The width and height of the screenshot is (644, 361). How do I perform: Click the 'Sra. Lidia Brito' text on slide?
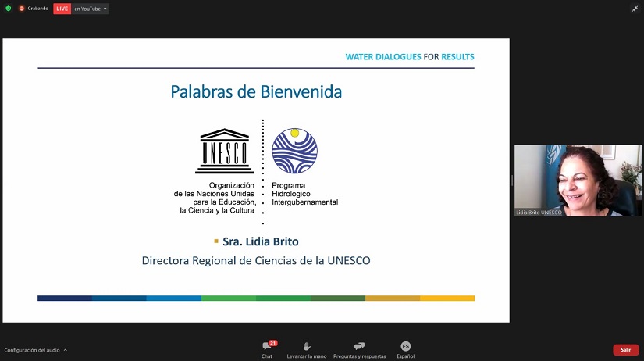261,241
